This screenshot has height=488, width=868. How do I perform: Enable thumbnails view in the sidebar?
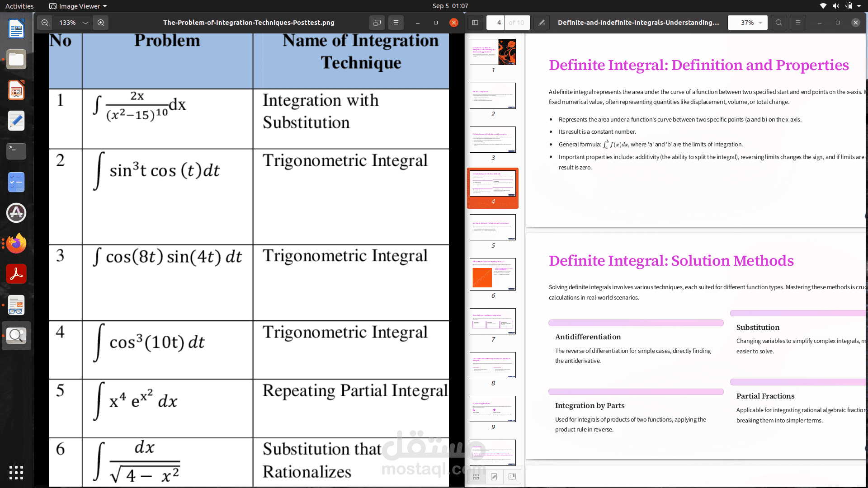[x=476, y=476]
